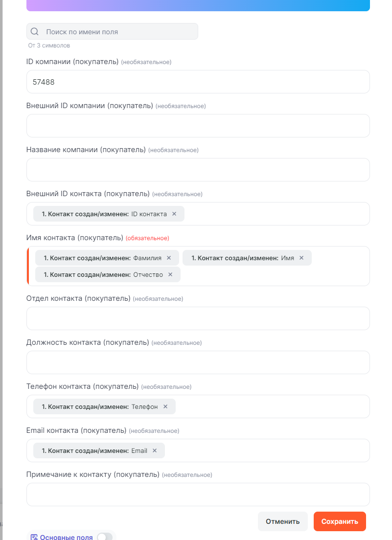Focus the 'Поиск по имени поля' search box
The height and width of the screenshot is (540, 392).
(117, 32)
